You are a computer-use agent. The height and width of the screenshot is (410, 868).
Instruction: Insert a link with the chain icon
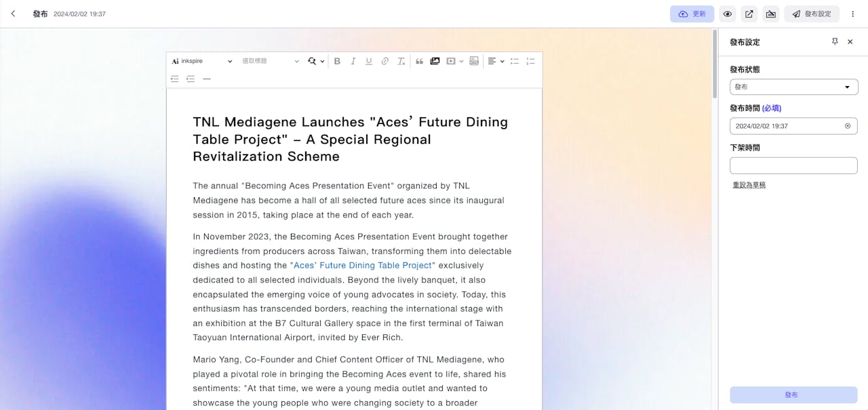[385, 61]
